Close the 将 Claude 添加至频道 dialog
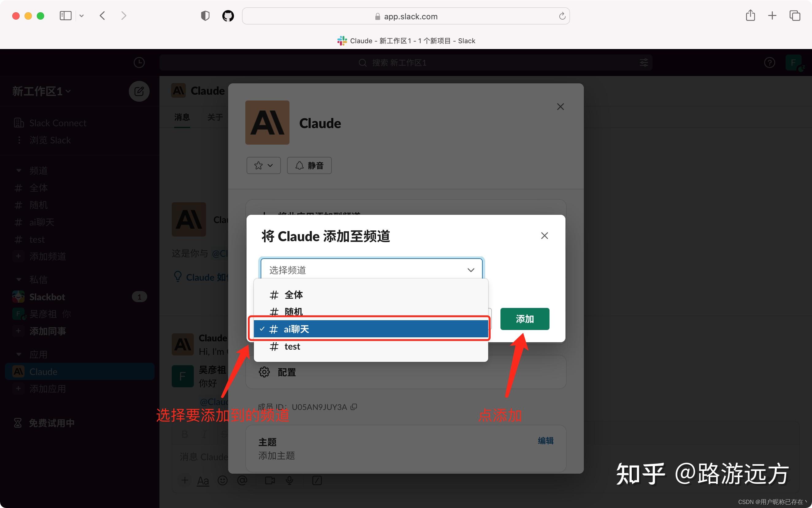812x508 pixels. click(544, 236)
